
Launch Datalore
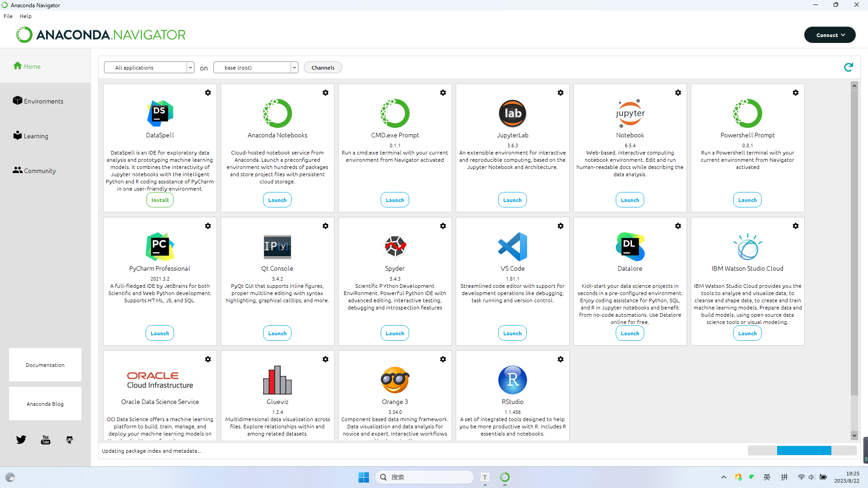630,333
